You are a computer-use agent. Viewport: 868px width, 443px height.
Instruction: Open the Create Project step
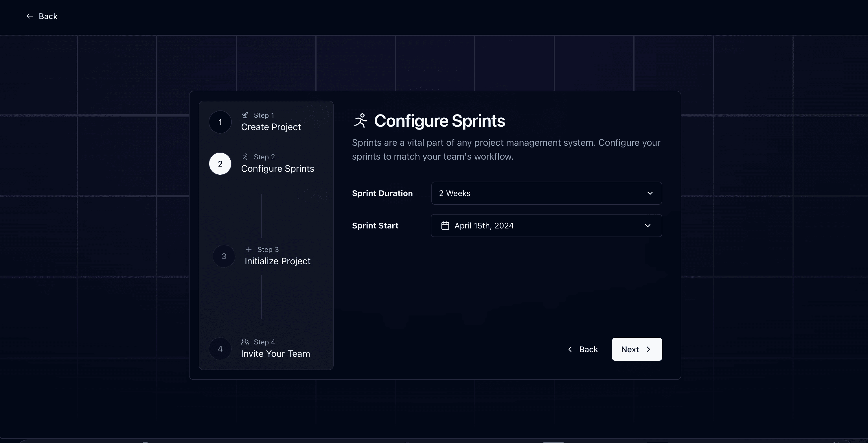pyautogui.click(x=271, y=127)
